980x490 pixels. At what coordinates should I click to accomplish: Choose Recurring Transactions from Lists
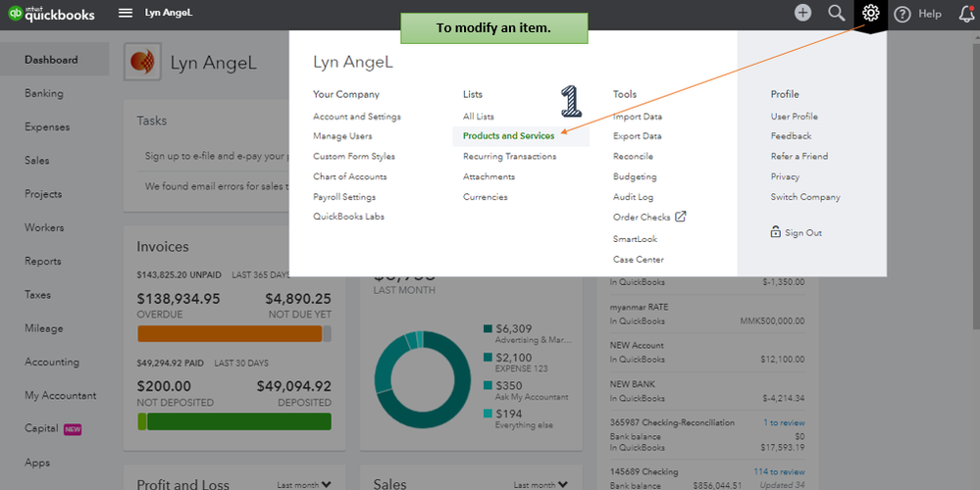(x=509, y=156)
